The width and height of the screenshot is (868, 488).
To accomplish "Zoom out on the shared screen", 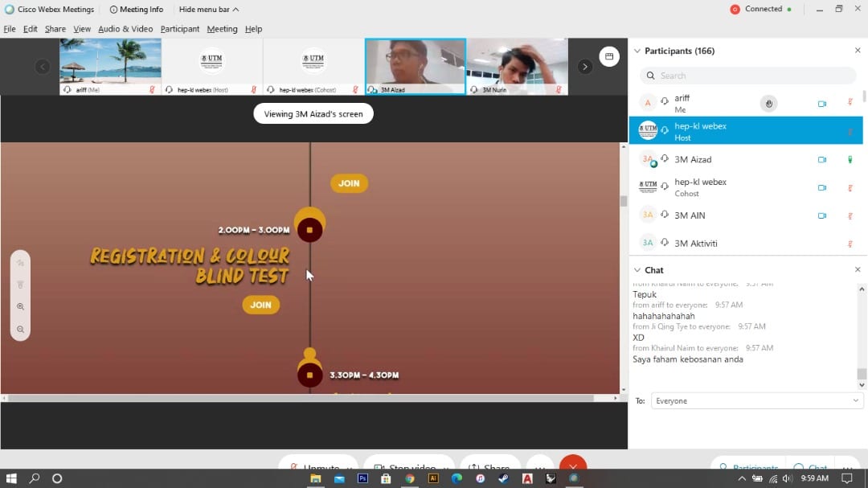I will [x=20, y=330].
